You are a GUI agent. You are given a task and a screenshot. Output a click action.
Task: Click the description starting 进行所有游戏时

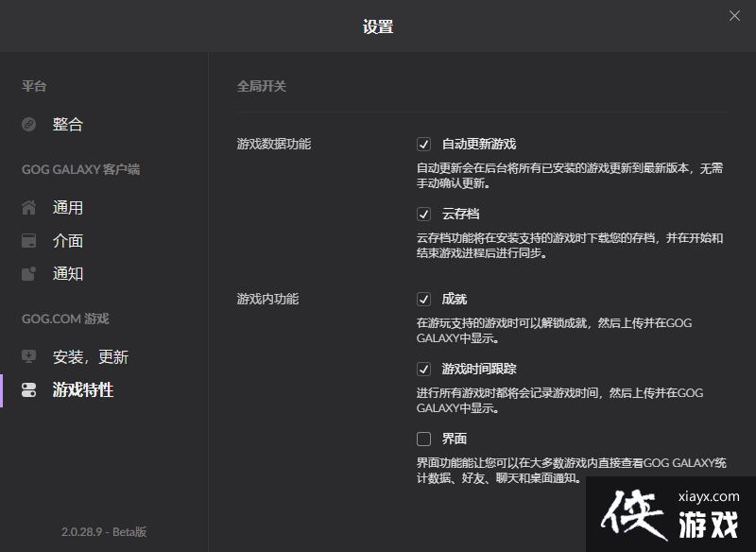coord(560,401)
